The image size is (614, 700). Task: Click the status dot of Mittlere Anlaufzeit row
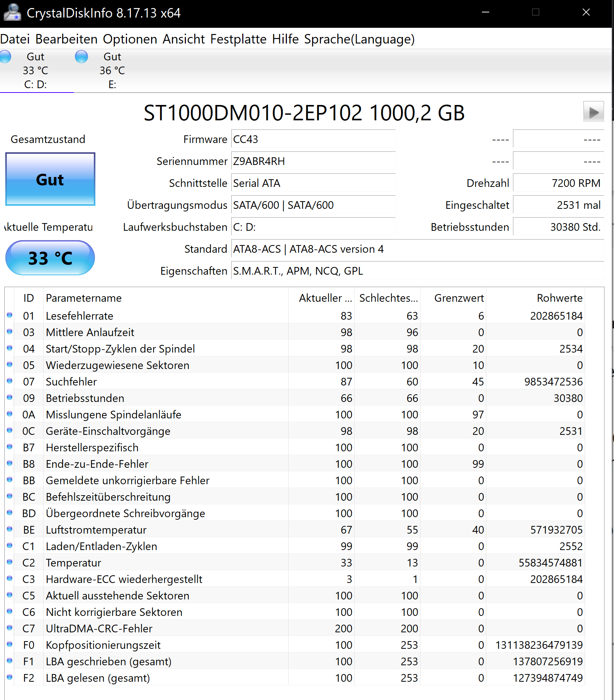pyautogui.click(x=10, y=331)
